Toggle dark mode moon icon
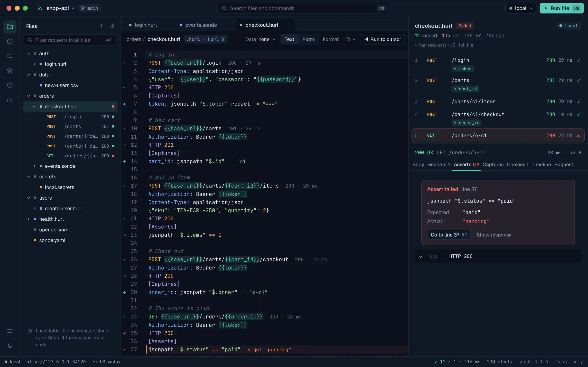 click(10, 345)
